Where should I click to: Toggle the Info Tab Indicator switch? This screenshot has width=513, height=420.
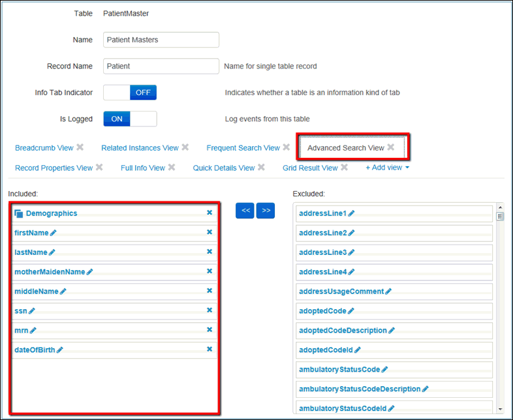click(130, 93)
